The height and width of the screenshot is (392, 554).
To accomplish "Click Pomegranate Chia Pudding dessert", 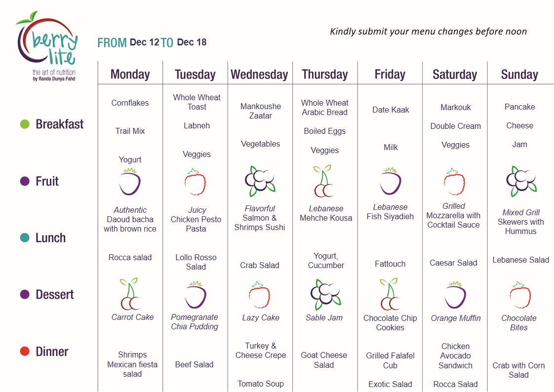I will (x=195, y=322).
